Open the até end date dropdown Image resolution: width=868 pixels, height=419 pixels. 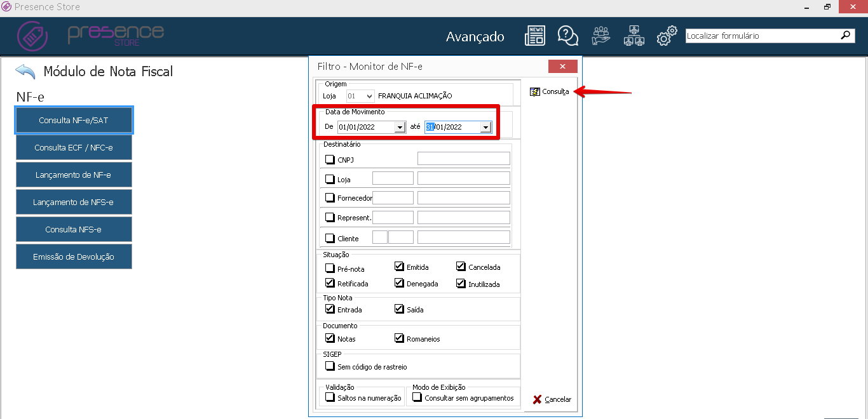[485, 127]
